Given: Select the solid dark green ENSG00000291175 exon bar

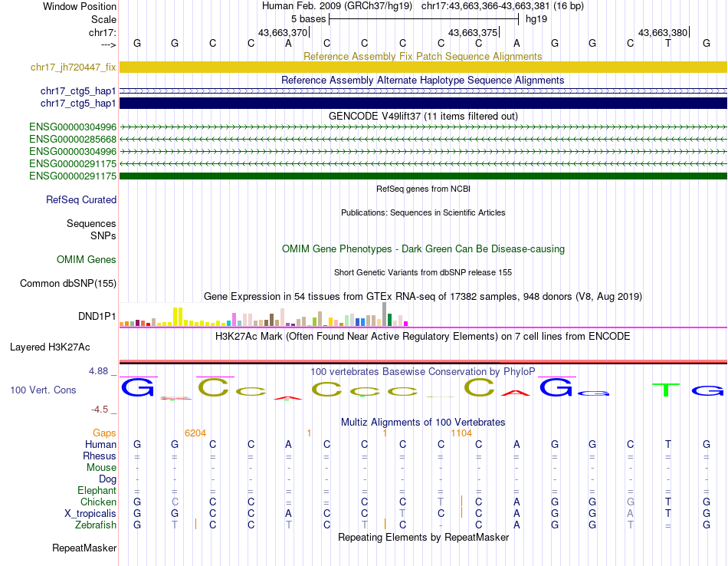Looking at the screenshot, I should coord(423,176).
